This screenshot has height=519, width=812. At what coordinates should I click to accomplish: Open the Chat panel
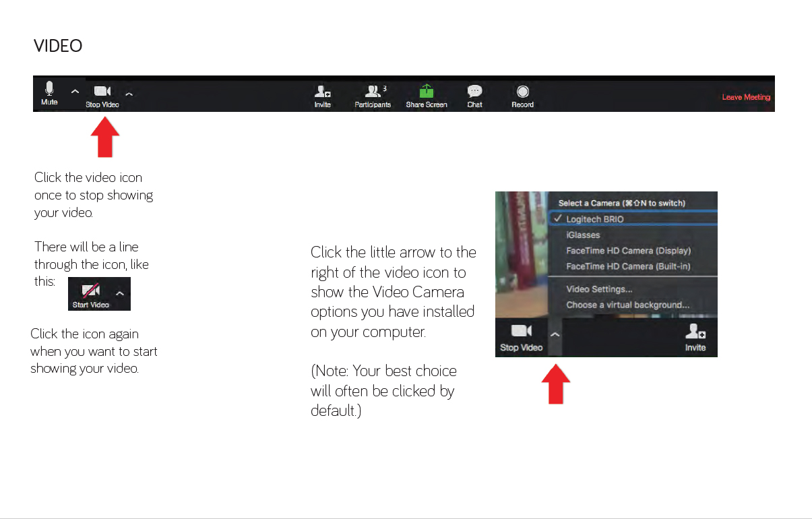click(x=475, y=96)
